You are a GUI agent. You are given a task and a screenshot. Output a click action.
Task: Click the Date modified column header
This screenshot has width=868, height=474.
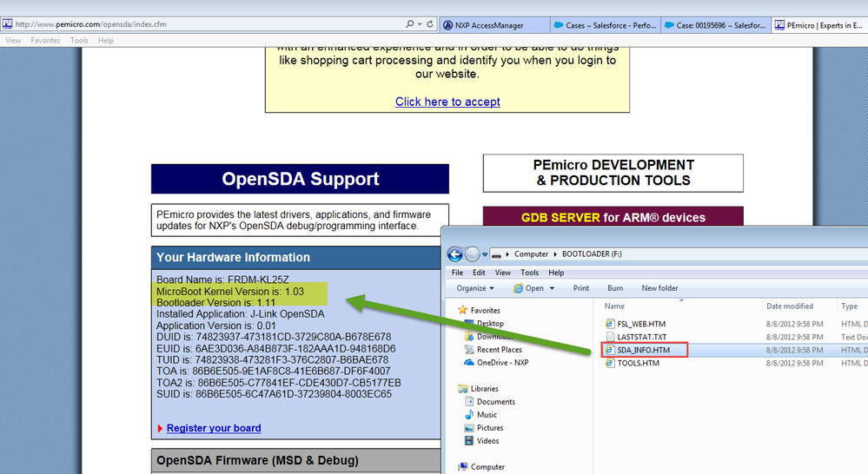(790, 306)
